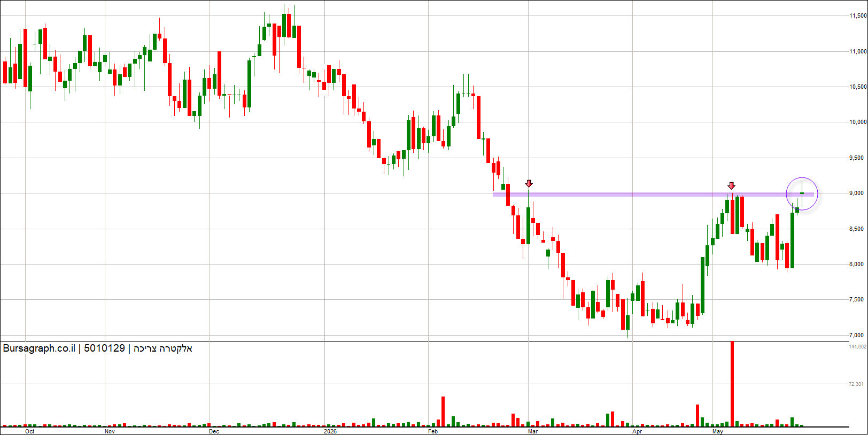Click the red arrow marker above the late-February candle

point(529,184)
